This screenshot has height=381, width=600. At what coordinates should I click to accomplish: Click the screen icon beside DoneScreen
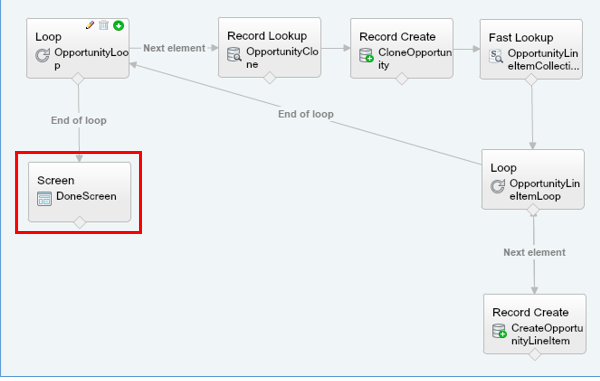(x=44, y=199)
